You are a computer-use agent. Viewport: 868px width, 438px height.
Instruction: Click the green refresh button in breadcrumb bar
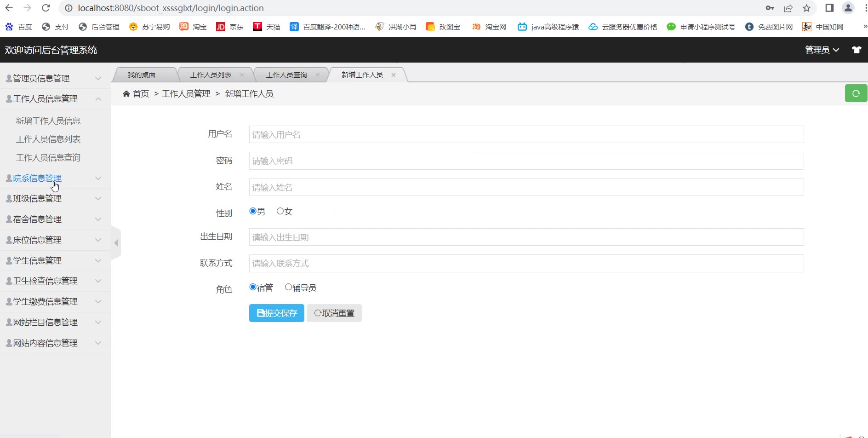point(856,93)
